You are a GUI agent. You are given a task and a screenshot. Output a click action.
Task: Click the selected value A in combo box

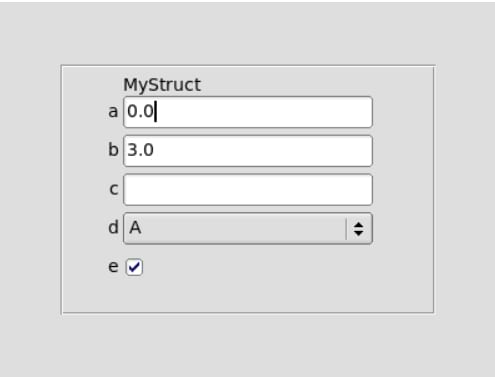(x=135, y=228)
